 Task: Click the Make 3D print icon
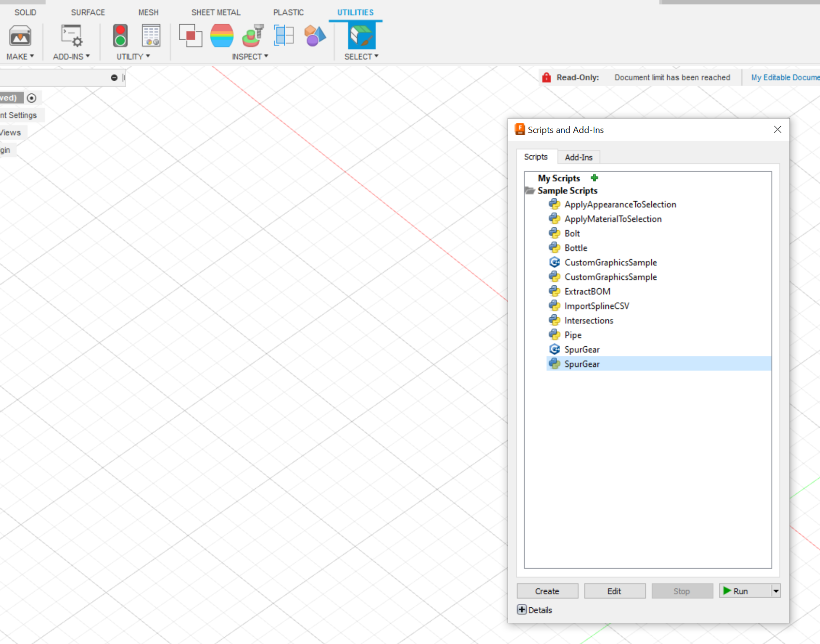(x=20, y=36)
